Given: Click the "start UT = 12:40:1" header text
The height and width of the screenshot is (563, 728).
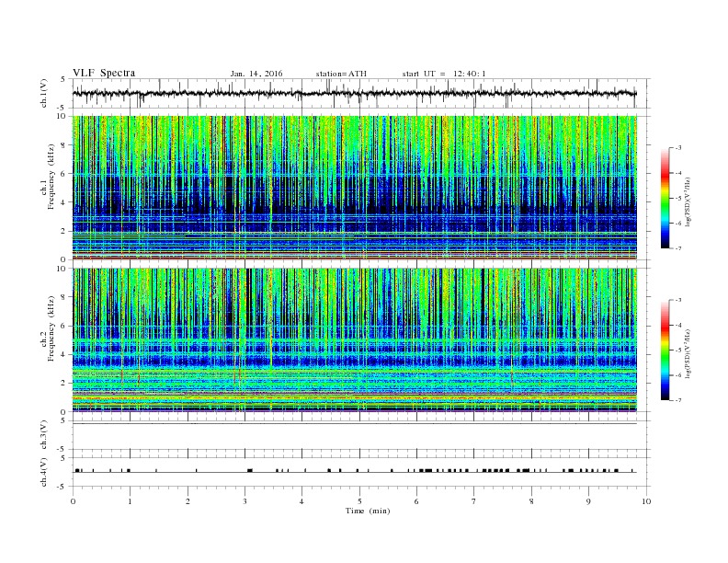Looking at the screenshot, I should (x=444, y=74).
